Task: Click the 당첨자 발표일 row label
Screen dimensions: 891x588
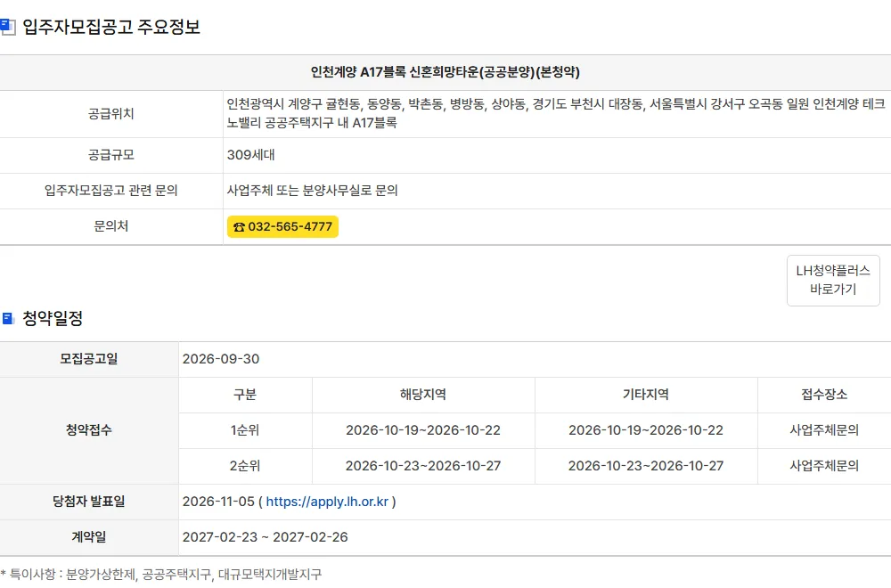Action: pos(88,502)
